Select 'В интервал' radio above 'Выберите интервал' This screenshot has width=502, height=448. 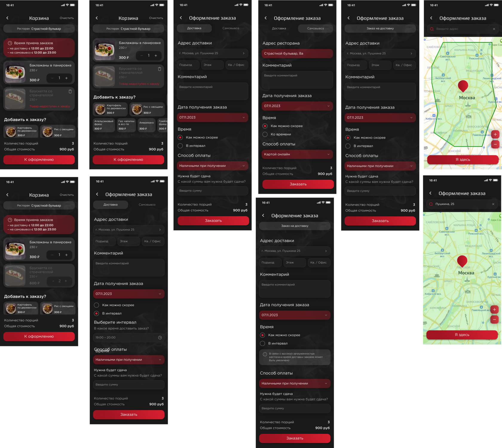[x=97, y=314]
